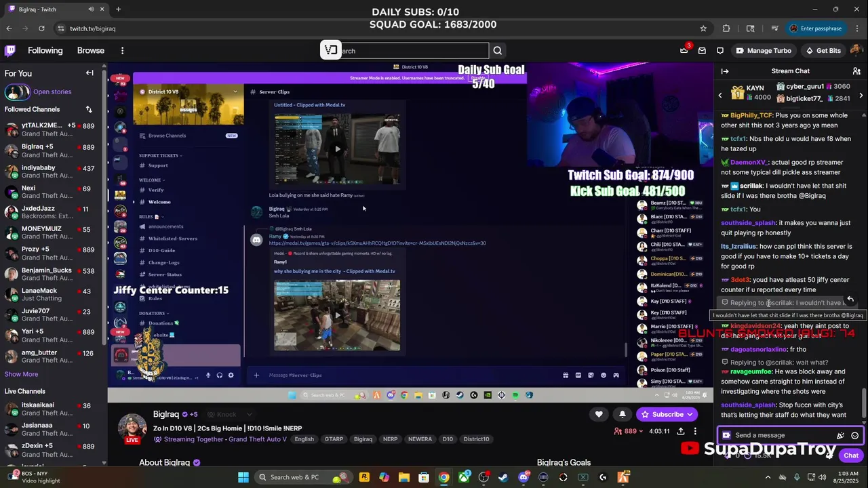Screen dimensions: 868x488
Task: Click the GTARP tag
Action: pos(334,439)
